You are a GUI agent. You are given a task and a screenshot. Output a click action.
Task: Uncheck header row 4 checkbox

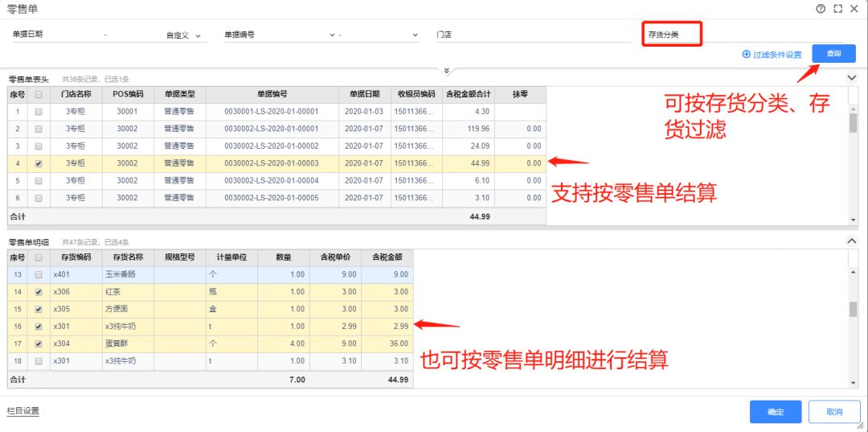tap(39, 164)
